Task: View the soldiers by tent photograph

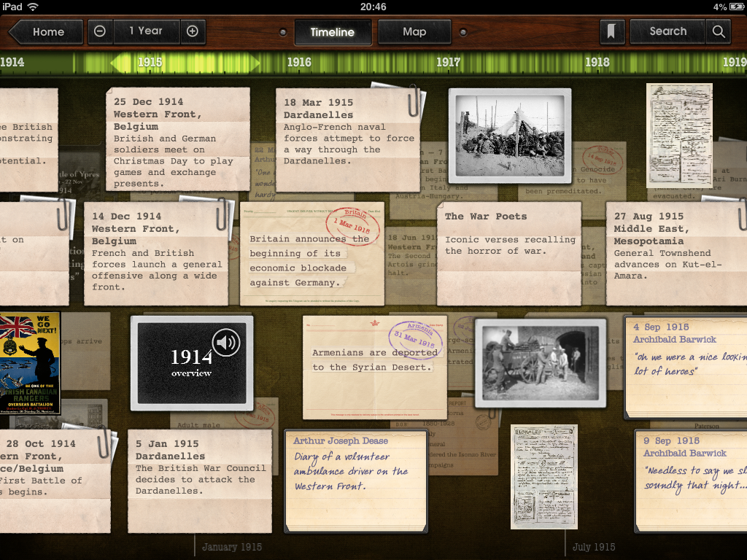Action: pos(509,136)
